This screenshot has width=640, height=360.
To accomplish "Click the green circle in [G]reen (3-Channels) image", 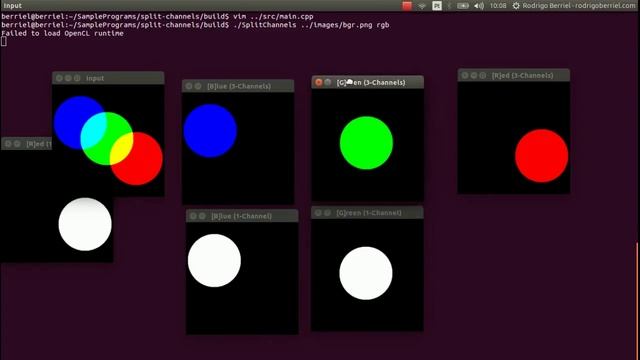I will pos(366,143).
